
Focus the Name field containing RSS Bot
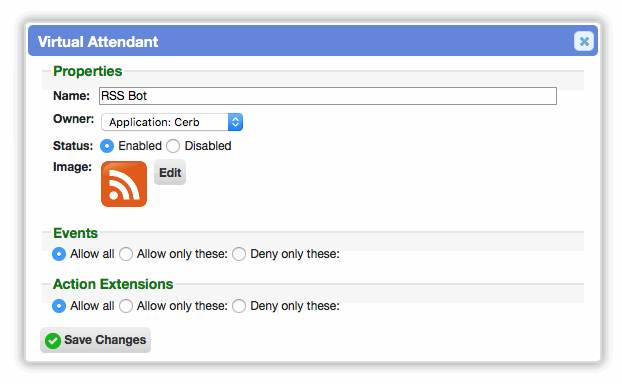[x=328, y=96]
